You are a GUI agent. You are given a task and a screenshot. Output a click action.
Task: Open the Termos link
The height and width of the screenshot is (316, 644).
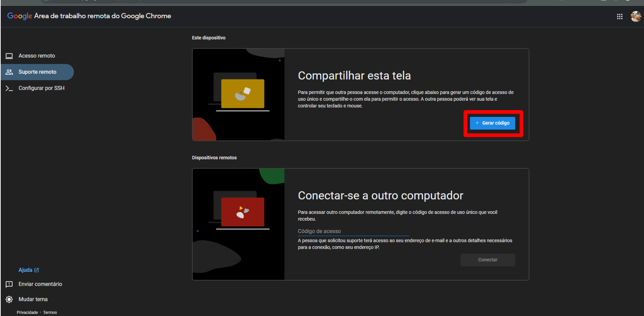[x=50, y=312]
